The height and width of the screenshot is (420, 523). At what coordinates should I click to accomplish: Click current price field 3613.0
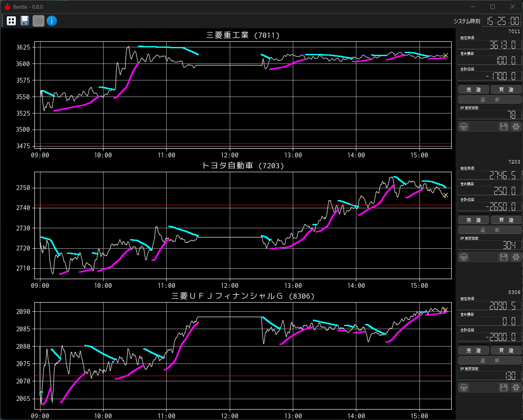[489, 45]
